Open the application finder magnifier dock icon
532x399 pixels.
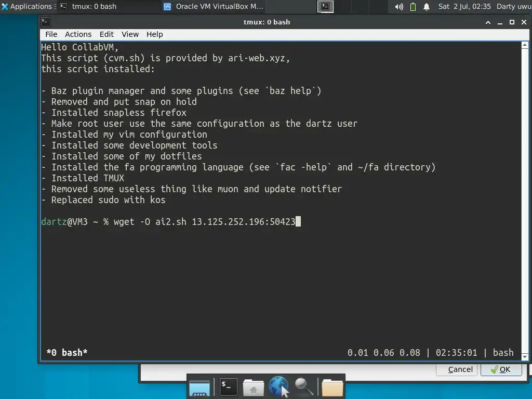pos(303,387)
